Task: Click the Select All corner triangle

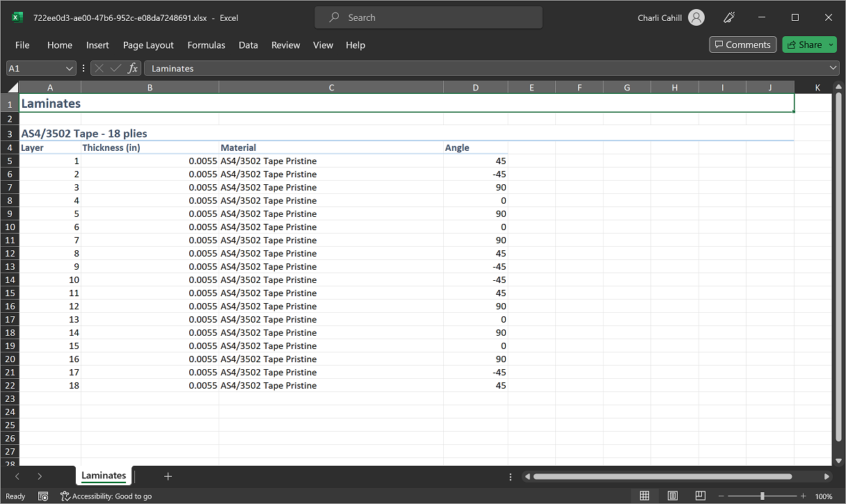Action: coord(13,88)
